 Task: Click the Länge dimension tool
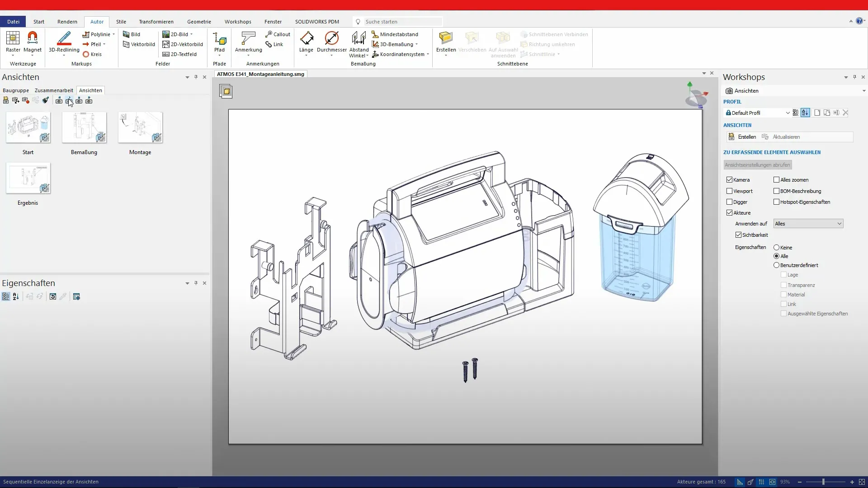[306, 38]
